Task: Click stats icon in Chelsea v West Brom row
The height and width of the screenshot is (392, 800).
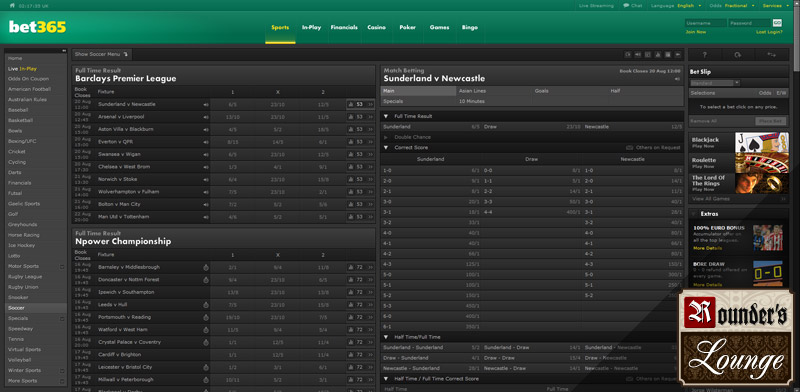Action: [x=351, y=167]
